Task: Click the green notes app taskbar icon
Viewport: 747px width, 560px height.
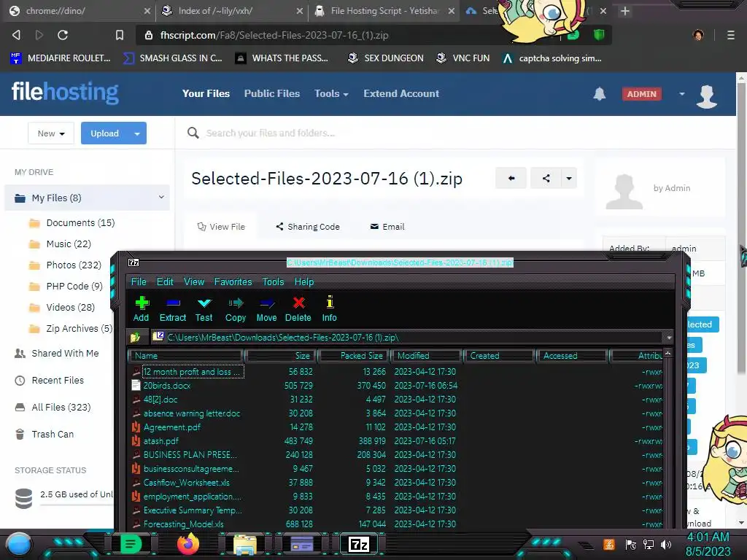Action: 131,544
